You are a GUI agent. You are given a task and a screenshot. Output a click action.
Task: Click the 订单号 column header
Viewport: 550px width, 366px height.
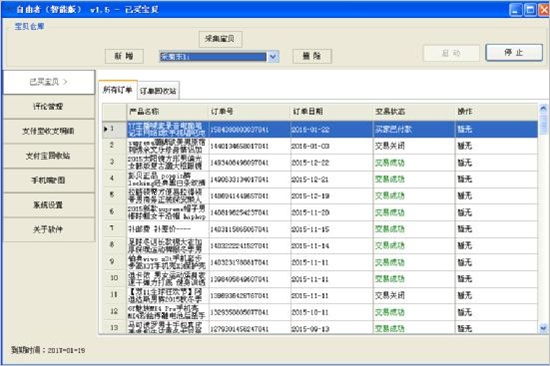click(x=249, y=112)
